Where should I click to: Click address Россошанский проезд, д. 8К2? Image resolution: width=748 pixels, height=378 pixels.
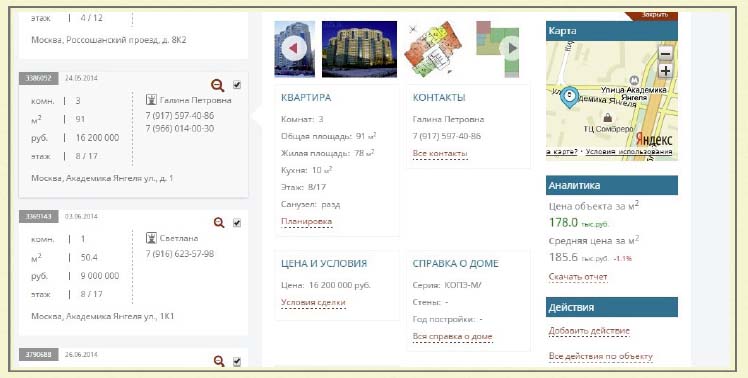[x=109, y=40]
